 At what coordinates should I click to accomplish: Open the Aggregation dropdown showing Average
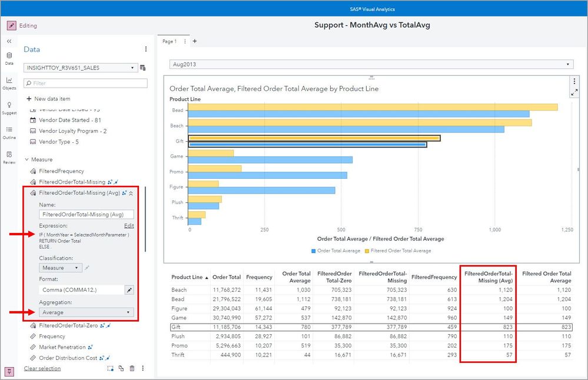[87, 312]
